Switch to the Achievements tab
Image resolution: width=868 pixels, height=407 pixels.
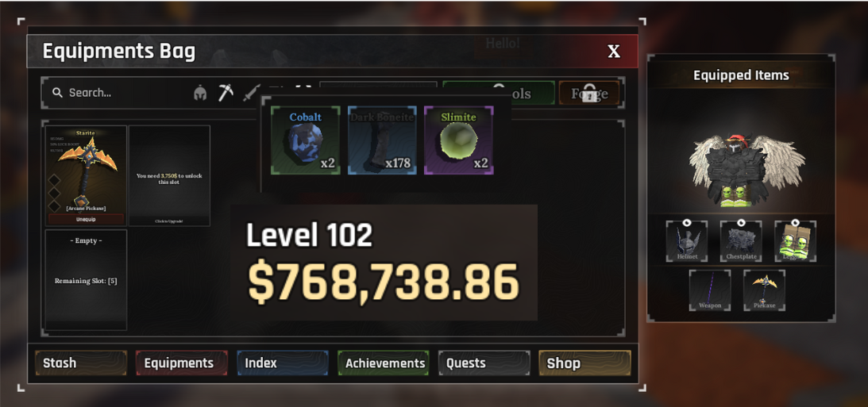[x=384, y=363]
